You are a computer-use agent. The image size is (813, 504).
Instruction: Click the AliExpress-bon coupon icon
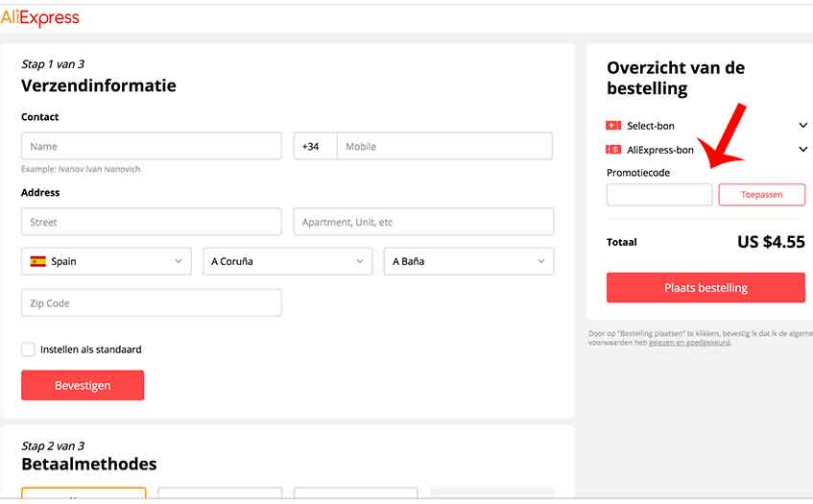coord(613,150)
